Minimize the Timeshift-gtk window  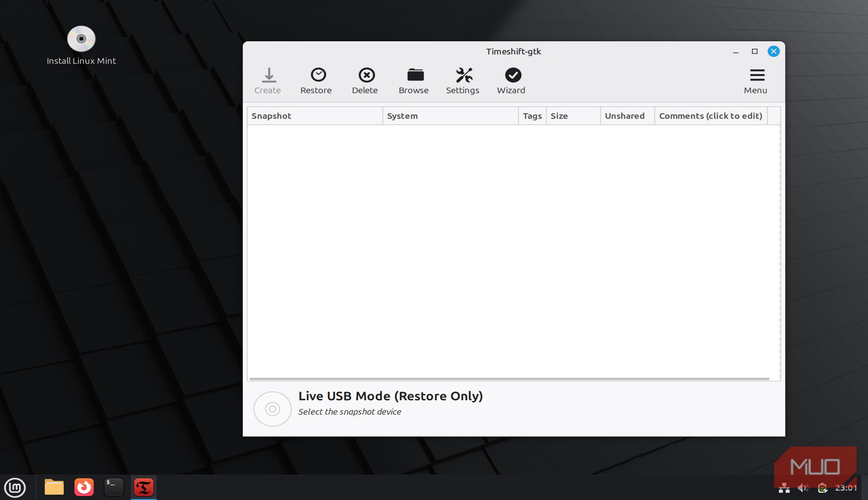pos(735,52)
